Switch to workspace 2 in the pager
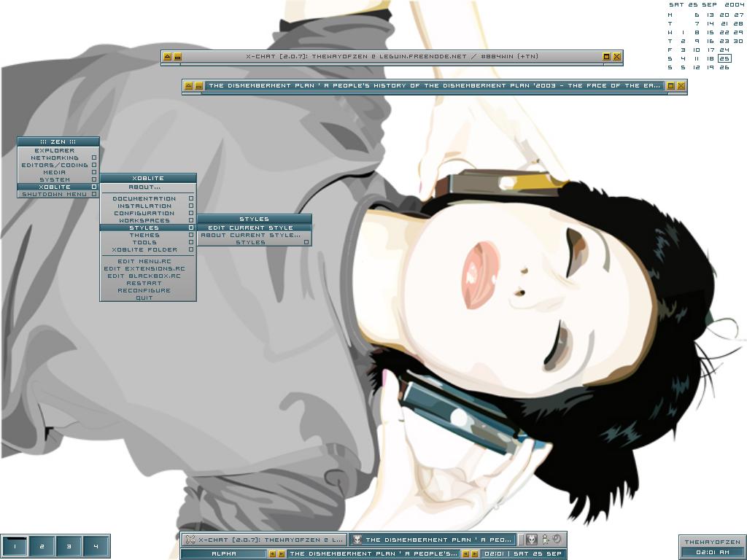This screenshot has width=747, height=560. [x=42, y=546]
